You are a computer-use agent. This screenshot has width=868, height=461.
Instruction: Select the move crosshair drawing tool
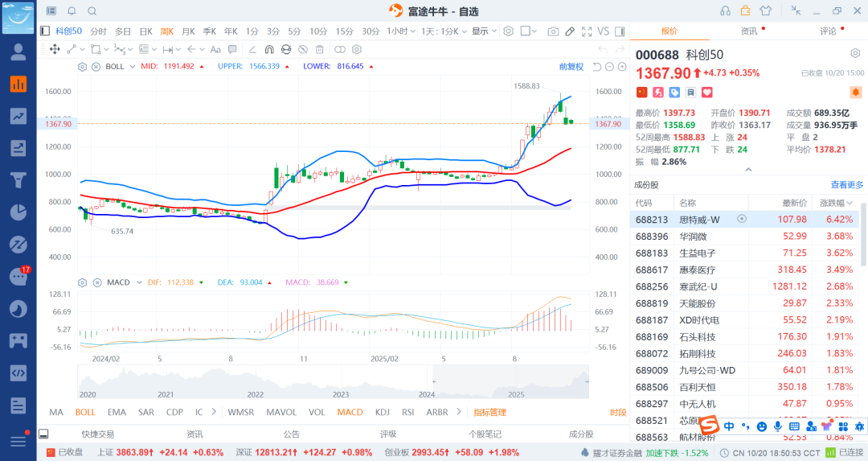click(x=55, y=49)
